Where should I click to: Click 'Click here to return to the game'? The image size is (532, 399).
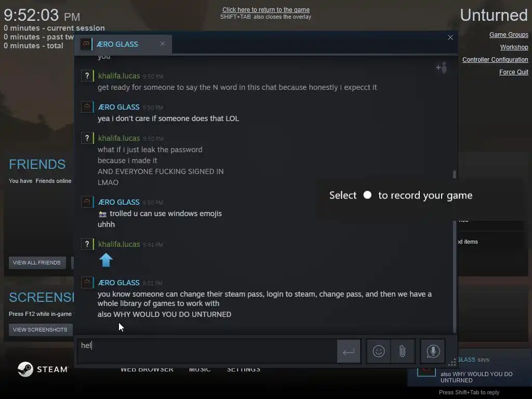(x=265, y=10)
